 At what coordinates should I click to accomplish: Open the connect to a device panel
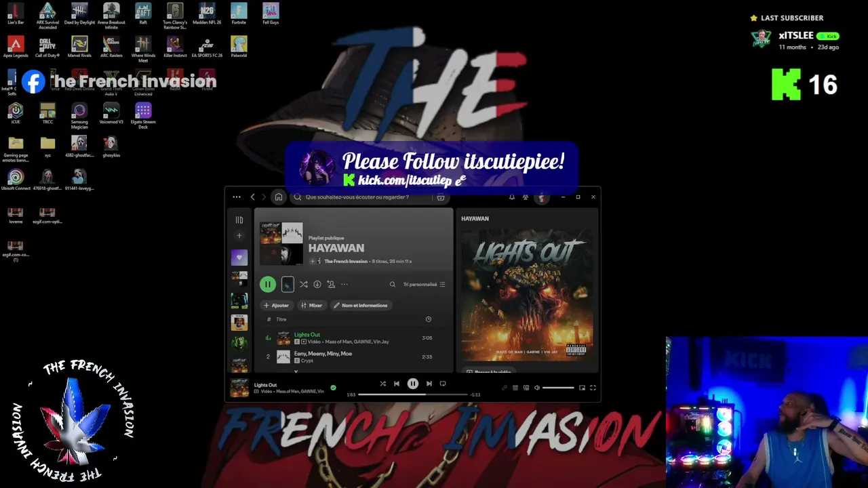(x=526, y=388)
